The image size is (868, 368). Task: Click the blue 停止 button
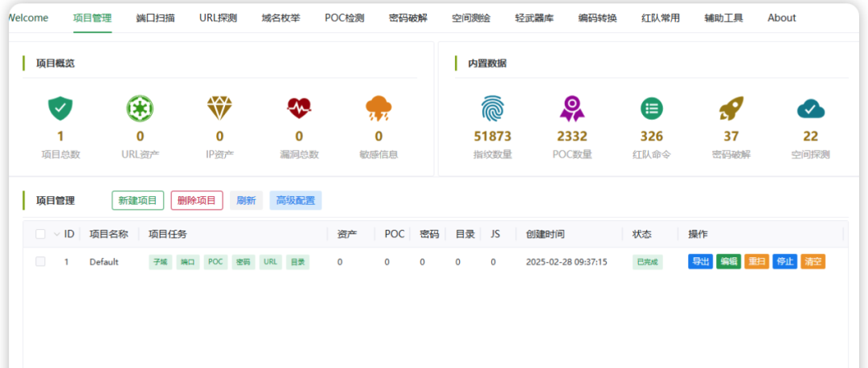coord(785,262)
